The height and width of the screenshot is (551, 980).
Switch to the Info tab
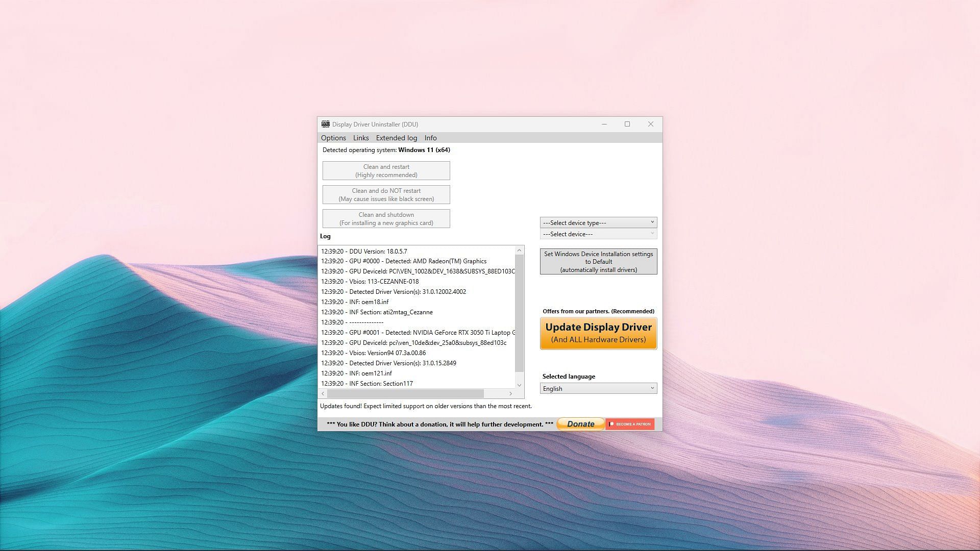(x=431, y=137)
